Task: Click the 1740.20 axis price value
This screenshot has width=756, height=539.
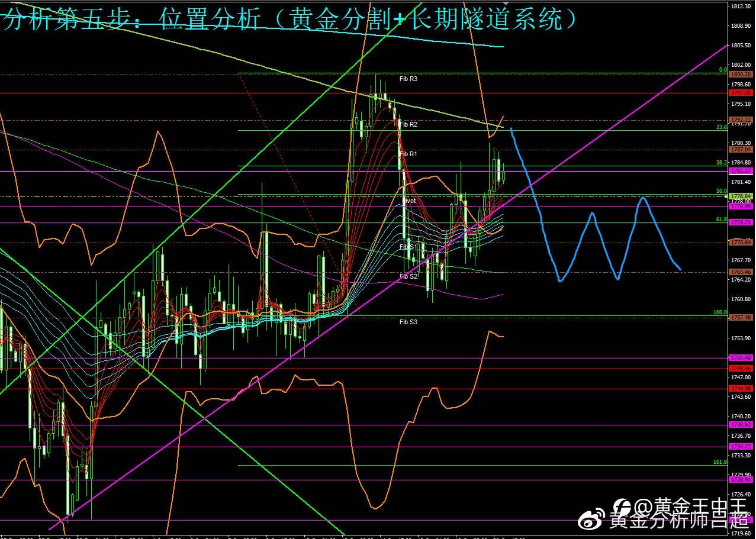Action: click(742, 417)
